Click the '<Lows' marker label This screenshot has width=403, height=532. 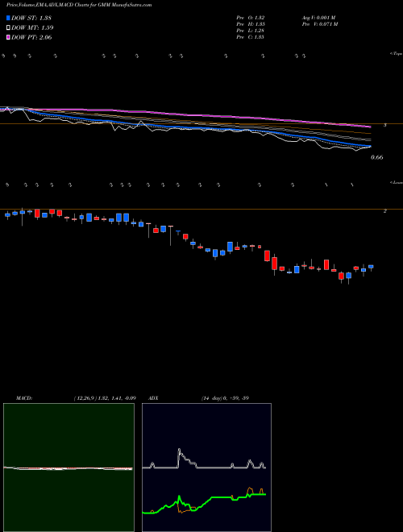[397, 182]
